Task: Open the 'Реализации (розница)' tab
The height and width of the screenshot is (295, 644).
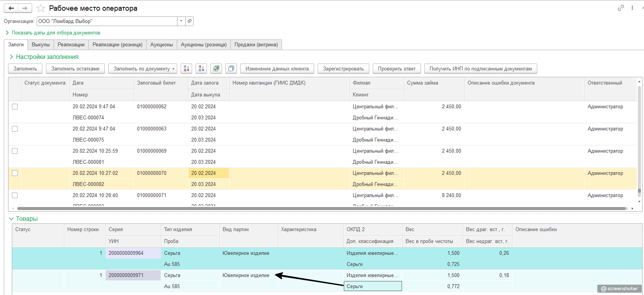Action: (117, 45)
